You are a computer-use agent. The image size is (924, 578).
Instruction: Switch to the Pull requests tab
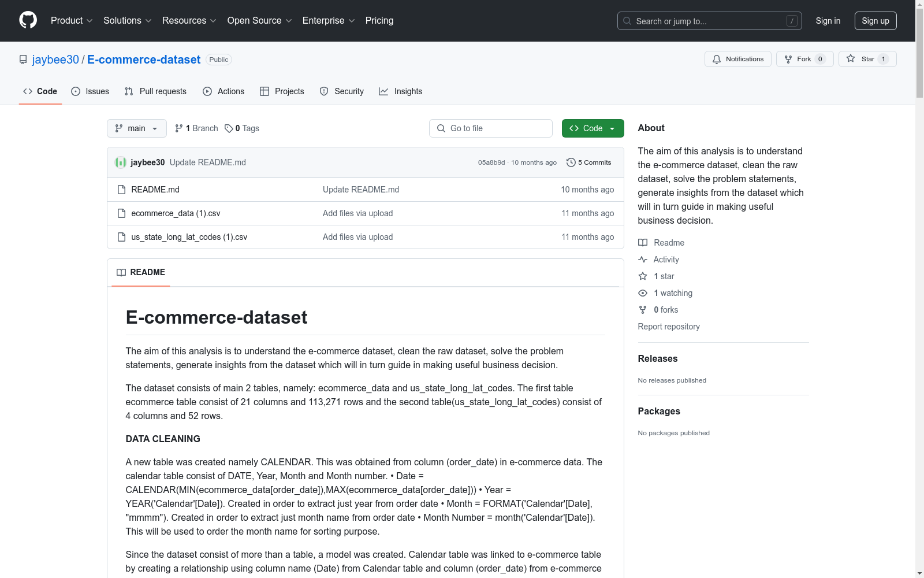tap(155, 91)
